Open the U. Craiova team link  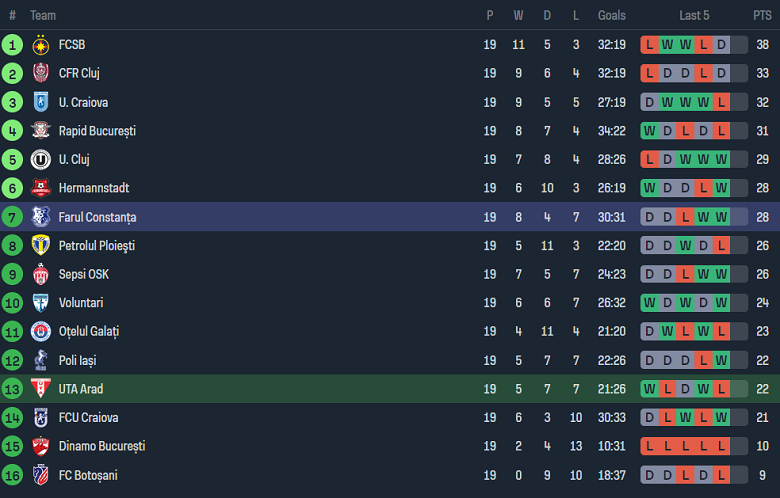(x=83, y=102)
